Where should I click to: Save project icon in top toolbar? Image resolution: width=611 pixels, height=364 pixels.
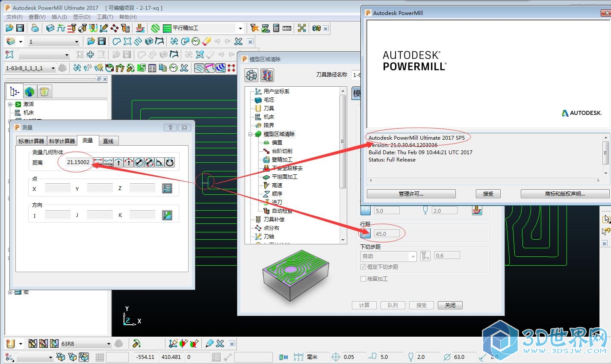point(20,28)
